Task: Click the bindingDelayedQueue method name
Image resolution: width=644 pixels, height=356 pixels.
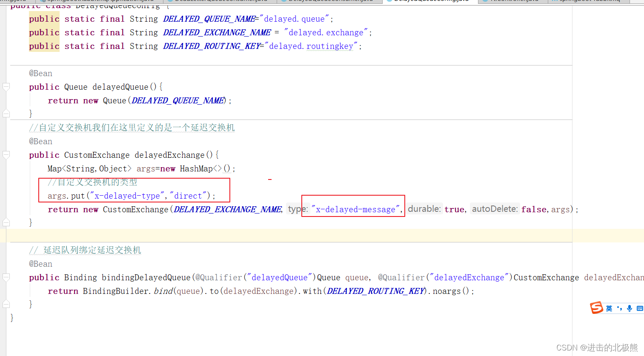Action: (x=146, y=277)
